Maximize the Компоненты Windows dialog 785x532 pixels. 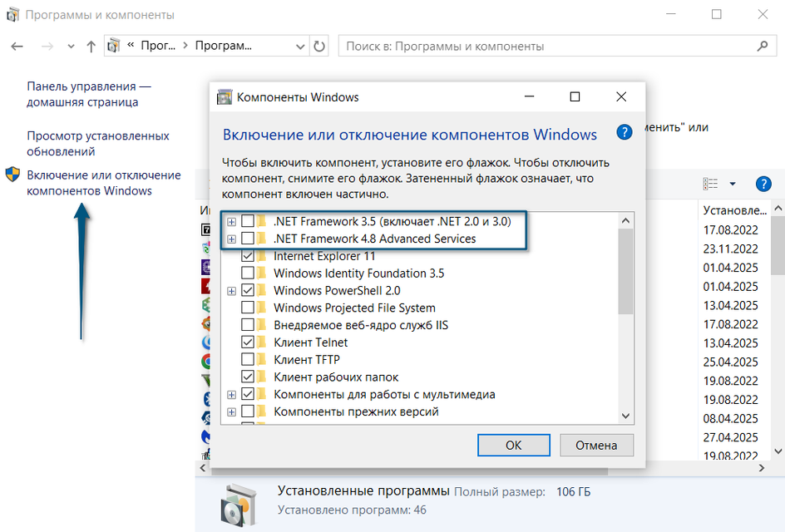tap(575, 96)
